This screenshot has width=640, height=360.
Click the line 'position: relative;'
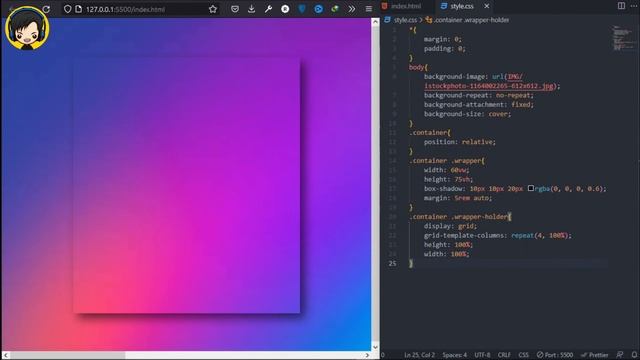(x=459, y=142)
